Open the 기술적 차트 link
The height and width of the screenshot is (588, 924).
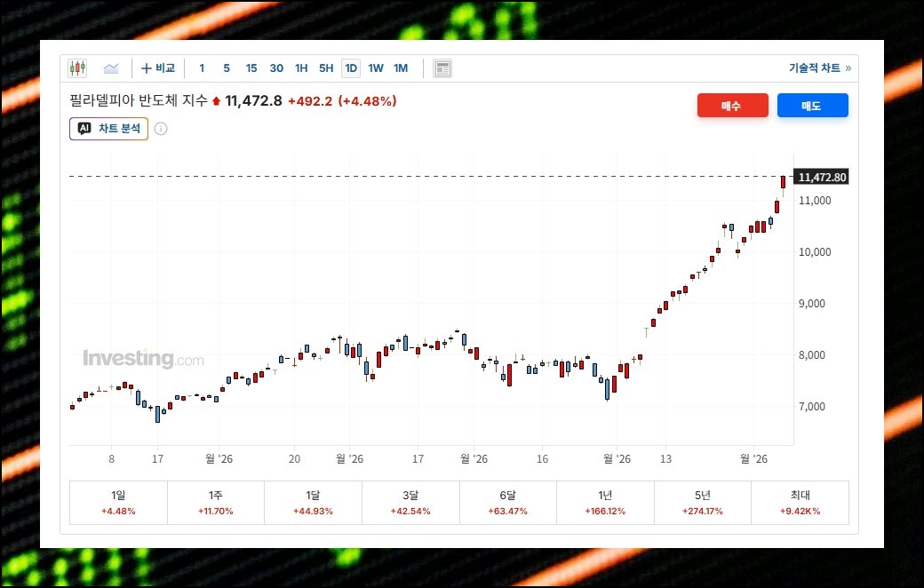(820, 68)
